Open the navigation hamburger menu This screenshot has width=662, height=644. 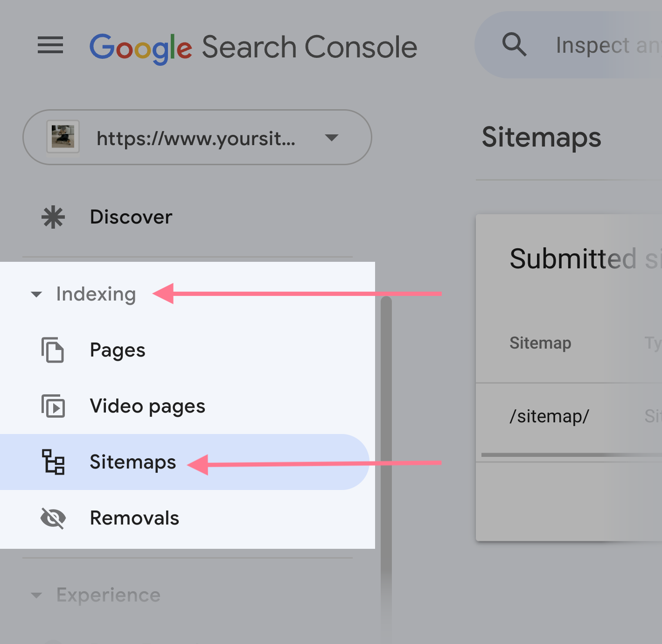click(x=50, y=45)
